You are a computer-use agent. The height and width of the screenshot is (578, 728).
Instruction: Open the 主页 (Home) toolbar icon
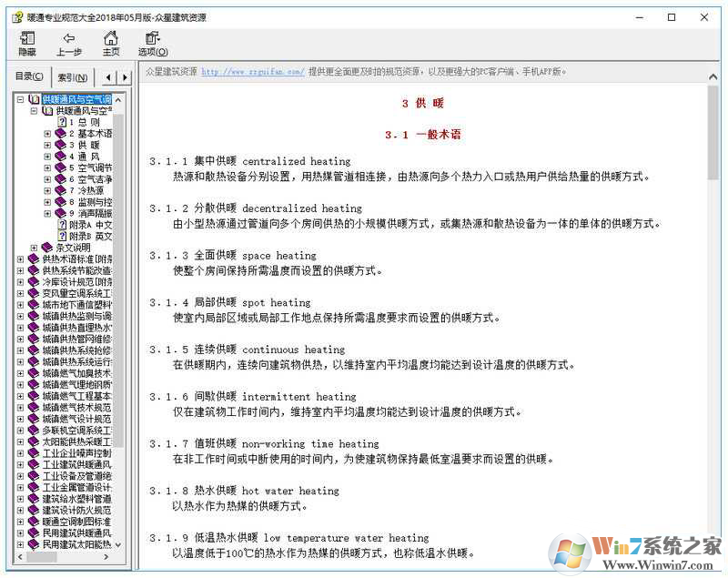pos(110,44)
